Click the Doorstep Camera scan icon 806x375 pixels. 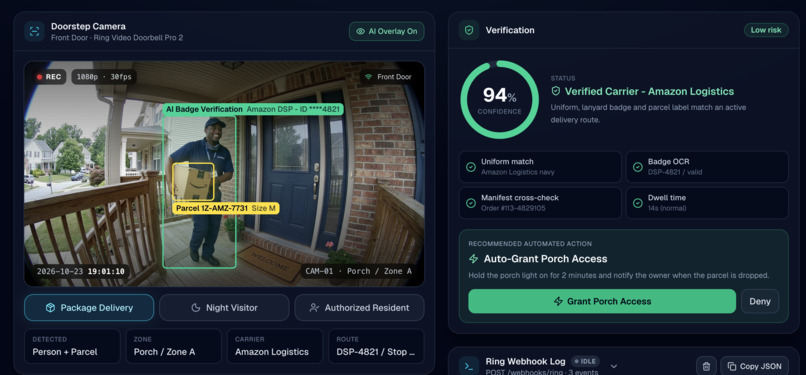pos(34,31)
